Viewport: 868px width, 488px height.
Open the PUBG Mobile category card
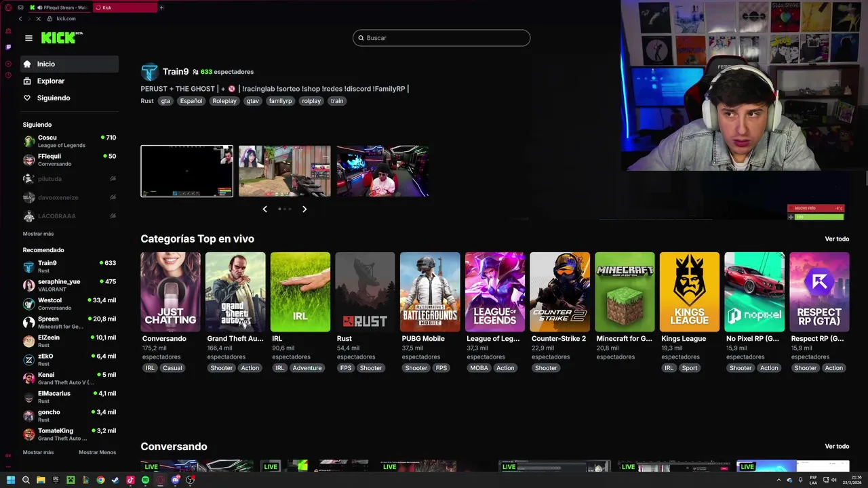(430, 292)
